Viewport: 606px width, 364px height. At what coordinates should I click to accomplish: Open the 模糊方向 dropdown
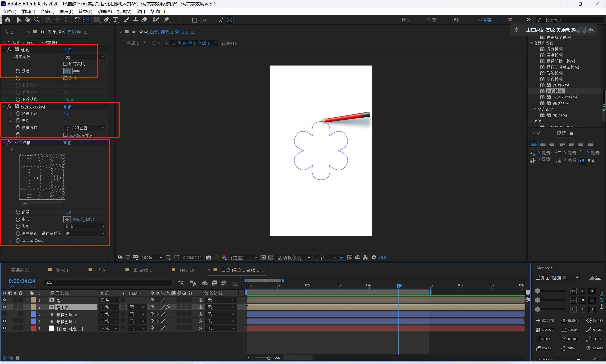[x=85, y=128]
